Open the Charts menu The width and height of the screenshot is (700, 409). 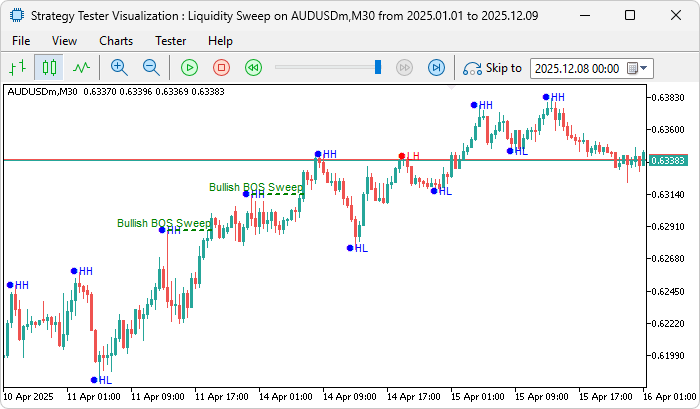[116, 41]
